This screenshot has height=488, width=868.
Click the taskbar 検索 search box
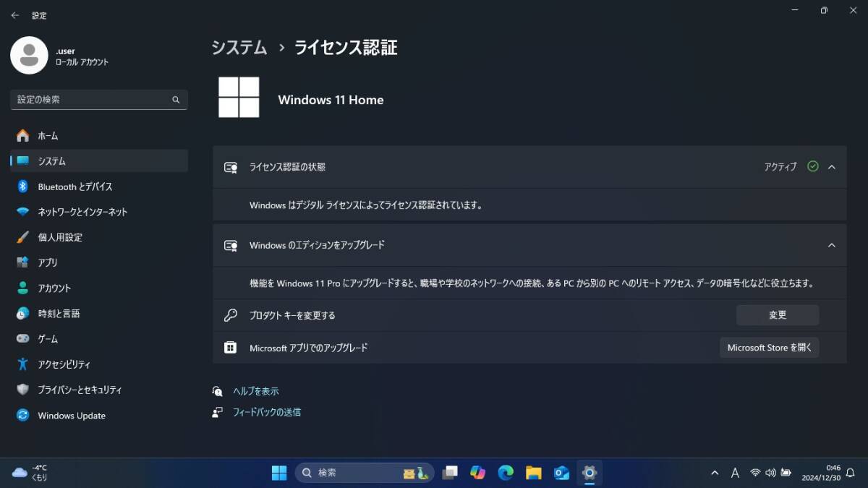365,473
